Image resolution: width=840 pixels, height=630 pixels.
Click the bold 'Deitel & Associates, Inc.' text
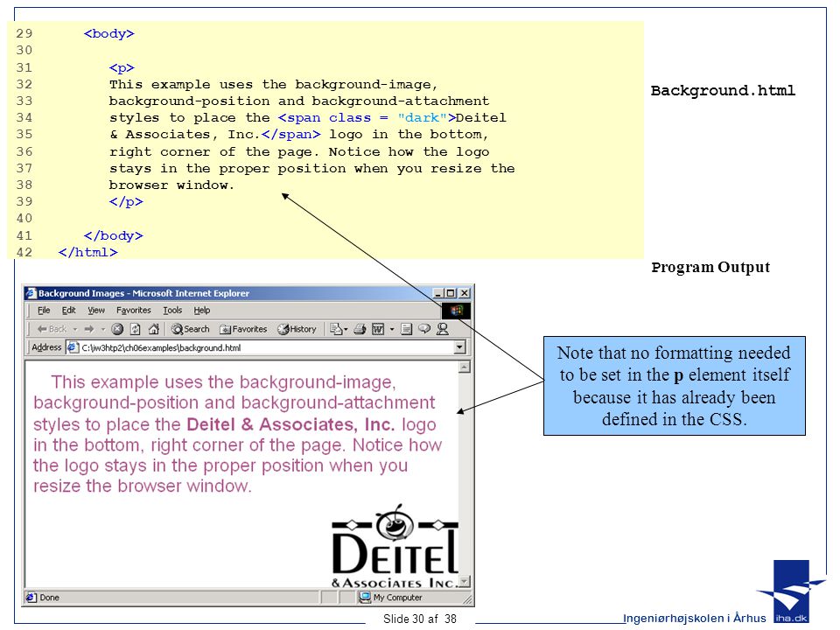tap(290, 424)
